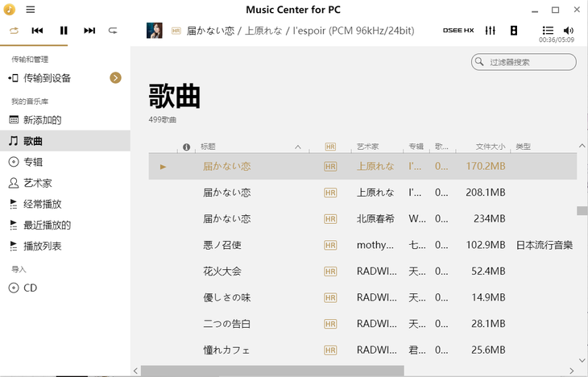
Task: Click the Music Center app logo
Action: tap(9, 10)
